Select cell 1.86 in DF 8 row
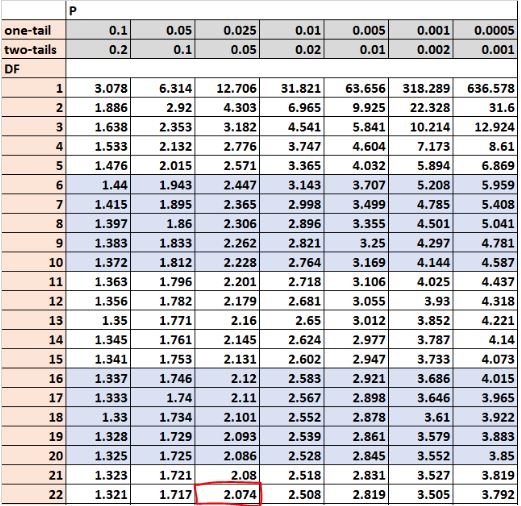 [x=163, y=224]
